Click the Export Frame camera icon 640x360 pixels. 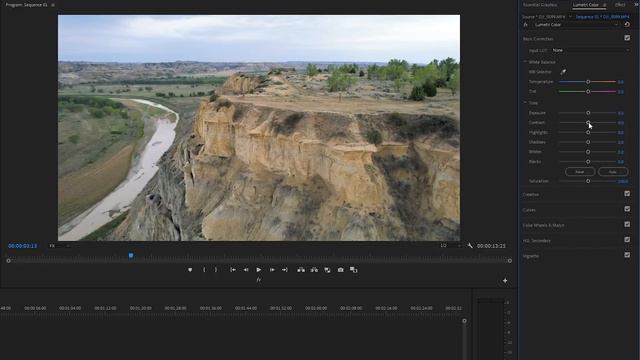pos(340,270)
